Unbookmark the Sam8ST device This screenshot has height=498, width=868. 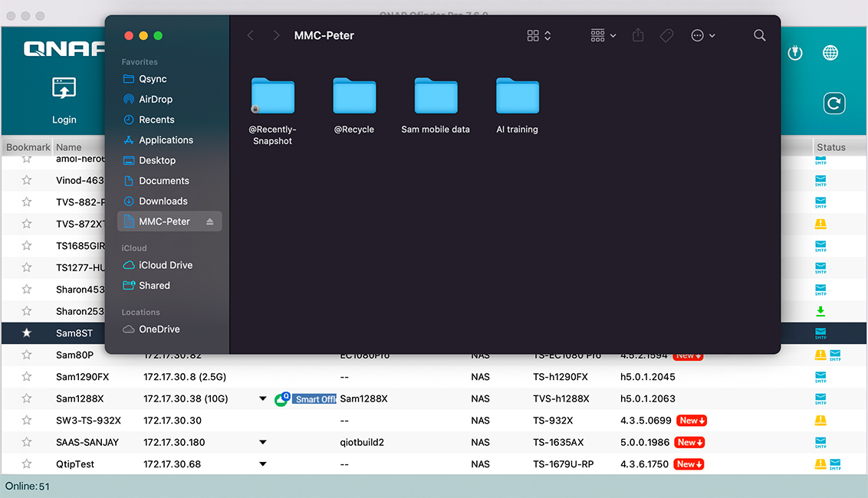pyautogui.click(x=27, y=333)
